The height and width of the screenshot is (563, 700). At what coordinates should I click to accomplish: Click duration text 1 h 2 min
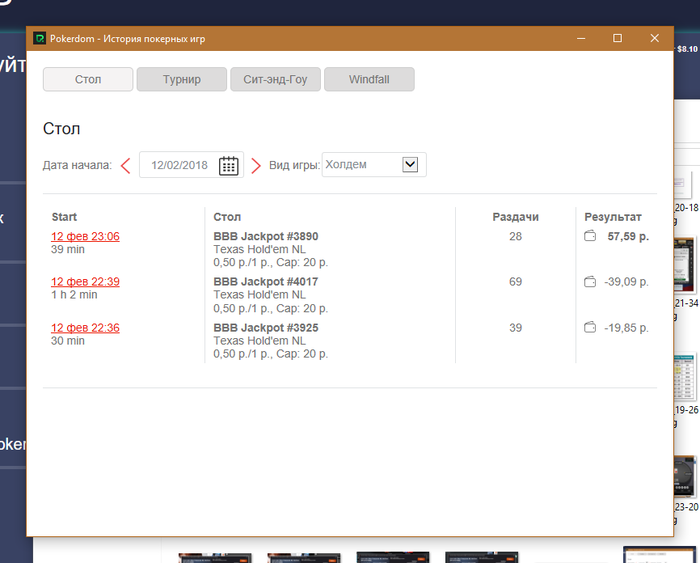click(74, 295)
